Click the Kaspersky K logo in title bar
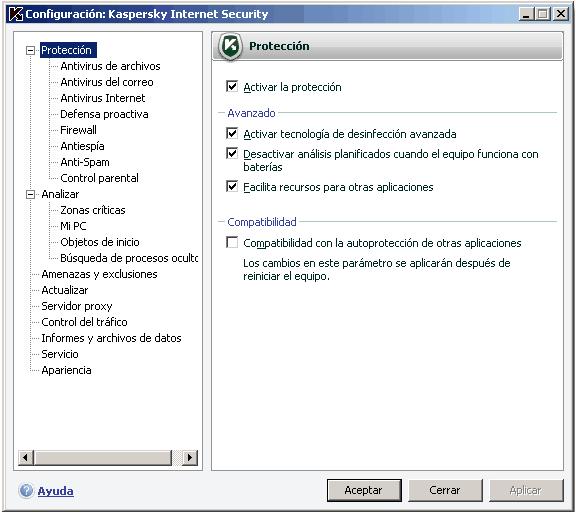This screenshot has width=576, height=512. point(15,14)
